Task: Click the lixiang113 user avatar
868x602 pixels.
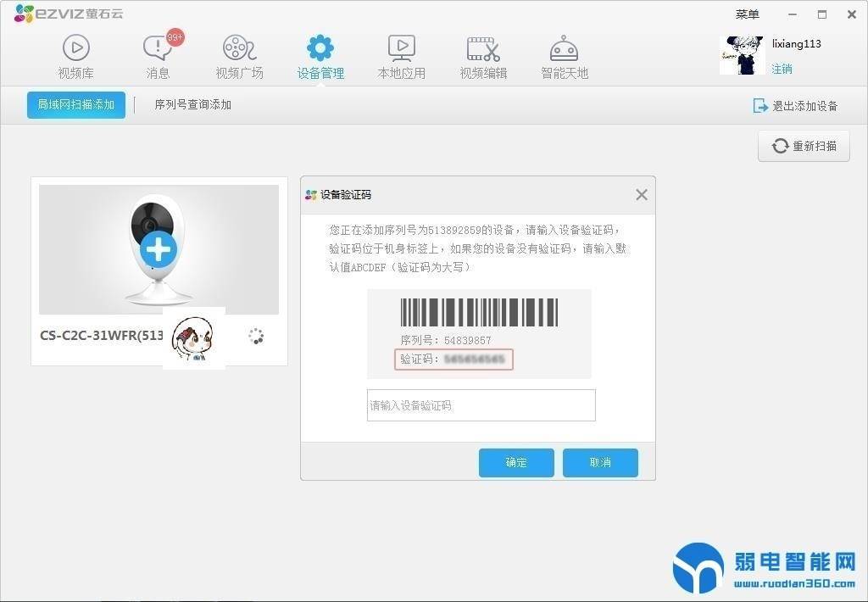Action: coord(742,55)
